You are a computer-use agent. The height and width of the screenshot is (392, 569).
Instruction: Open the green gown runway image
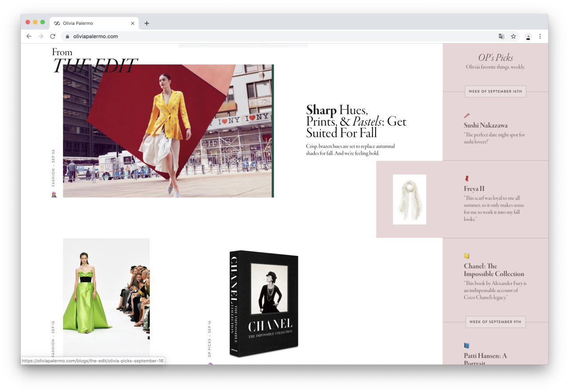tap(106, 298)
